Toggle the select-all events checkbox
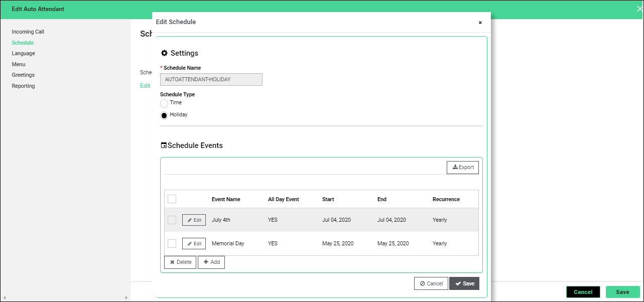This screenshot has width=644, height=302. 172,199
